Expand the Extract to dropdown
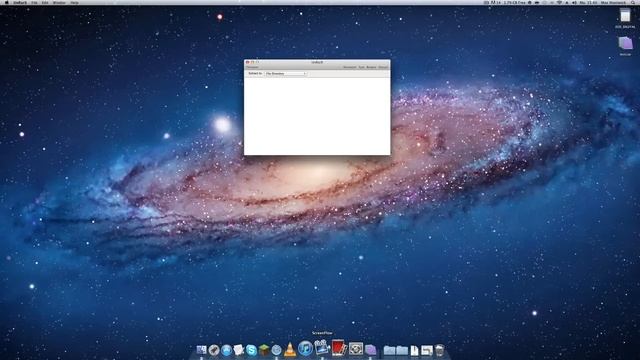Viewport: 640px width, 360px height. [x=286, y=73]
